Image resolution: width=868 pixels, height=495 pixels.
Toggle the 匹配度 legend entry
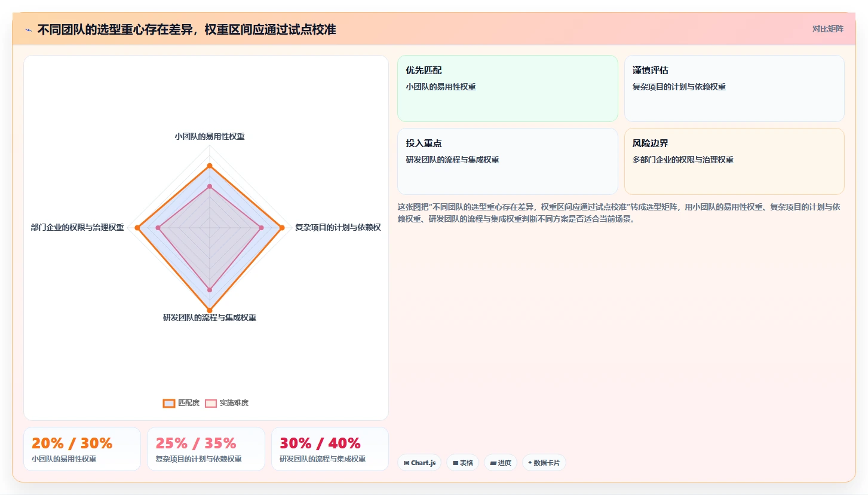coord(181,403)
